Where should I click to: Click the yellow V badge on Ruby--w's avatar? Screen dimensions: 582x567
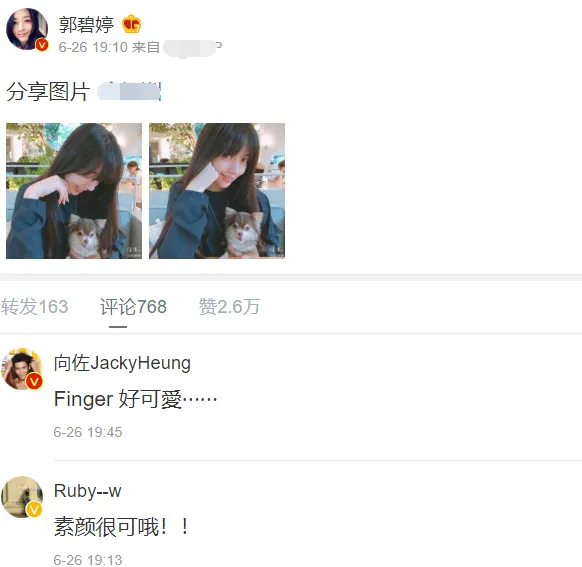pyautogui.click(x=34, y=509)
